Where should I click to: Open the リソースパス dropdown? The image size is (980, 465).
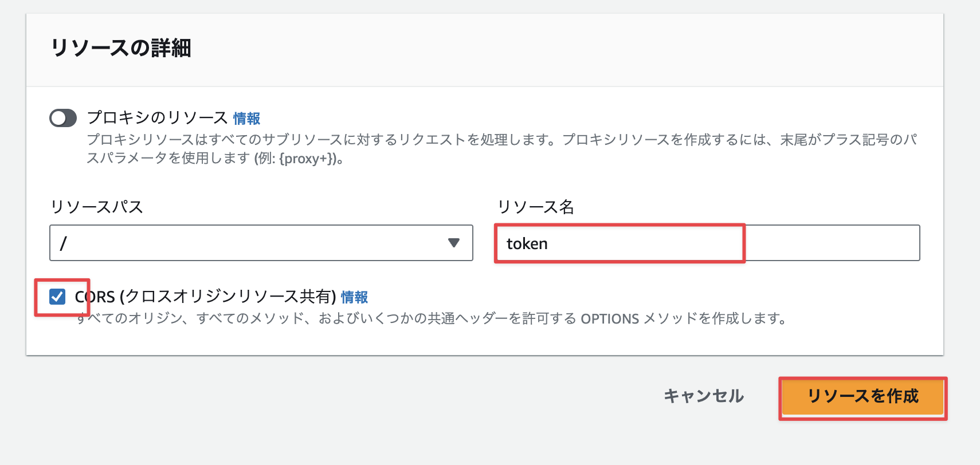(261, 243)
